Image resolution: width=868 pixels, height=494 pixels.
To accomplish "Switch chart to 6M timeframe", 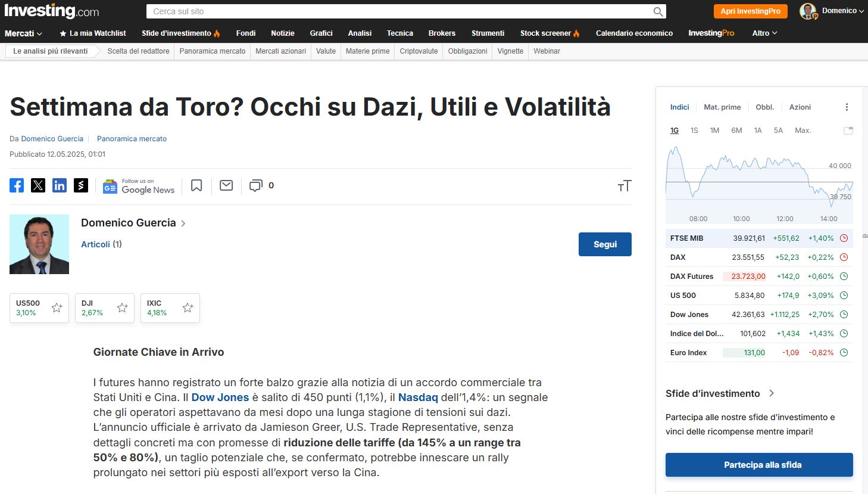I will 736,131.
